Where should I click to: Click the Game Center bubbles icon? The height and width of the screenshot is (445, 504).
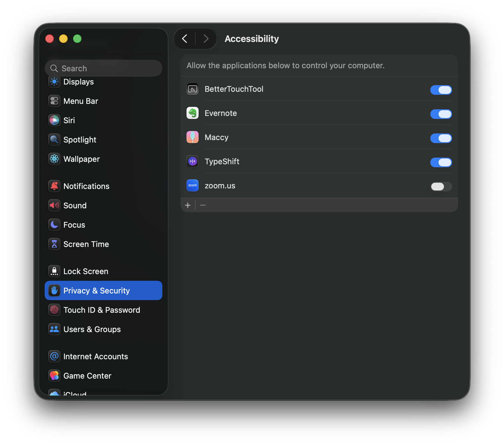(x=54, y=376)
